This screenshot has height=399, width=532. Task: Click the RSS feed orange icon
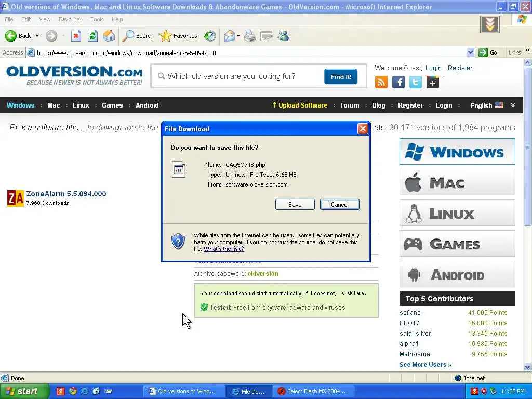pos(381,83)
